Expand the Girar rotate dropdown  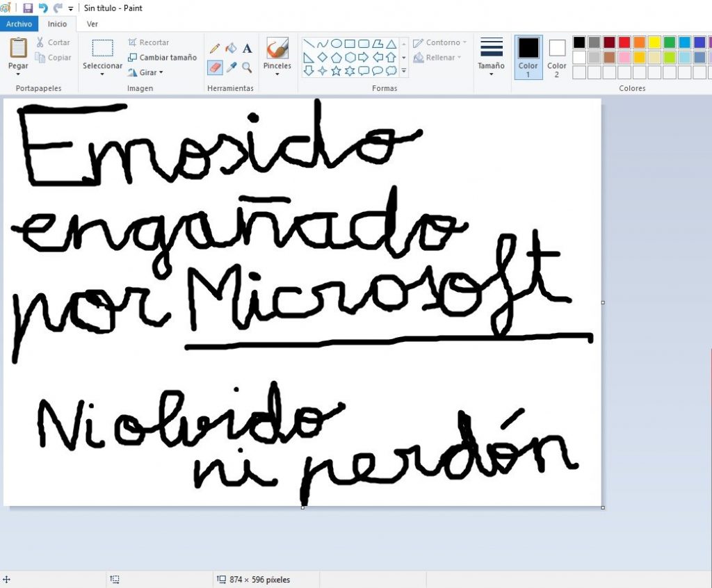click(x=161, y=73)
